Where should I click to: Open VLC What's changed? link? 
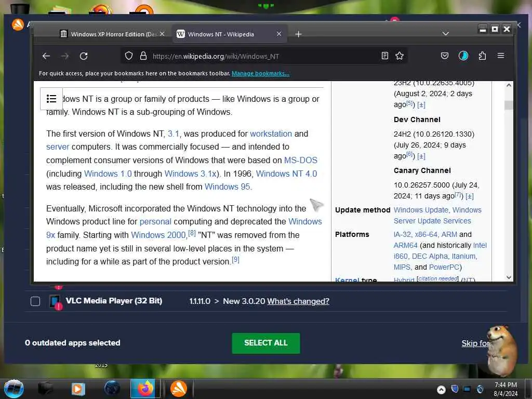[298, 301]
